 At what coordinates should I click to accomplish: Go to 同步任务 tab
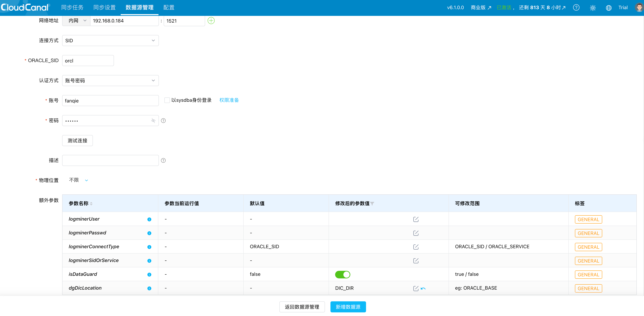click(x=72, y=7)
